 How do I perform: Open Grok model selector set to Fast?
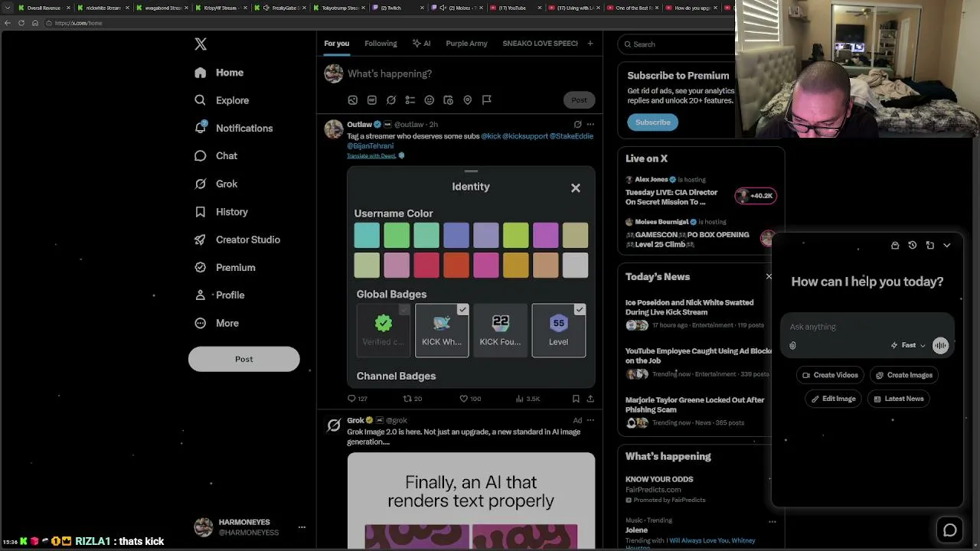point(908,346)
